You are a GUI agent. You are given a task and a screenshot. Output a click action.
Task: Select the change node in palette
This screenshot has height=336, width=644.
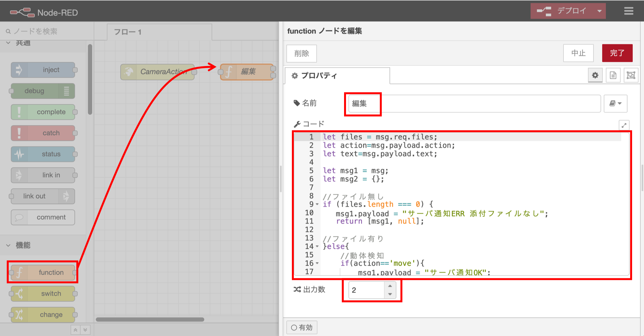43,314
